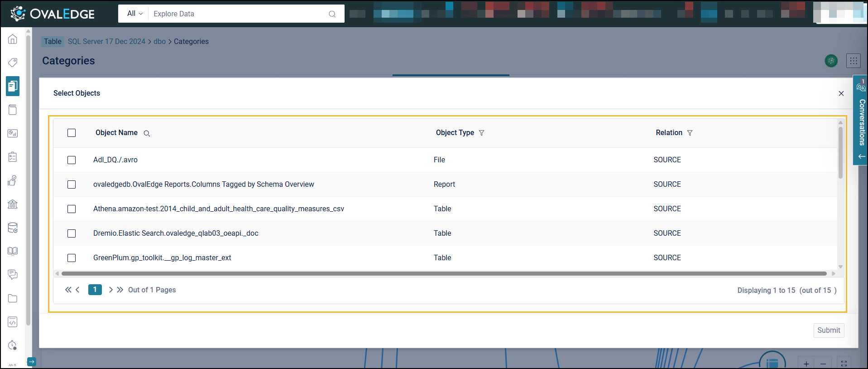Open Relation column filter funnel
The width and height of the screenshot is (868, 369).
[x=690, y=133]
